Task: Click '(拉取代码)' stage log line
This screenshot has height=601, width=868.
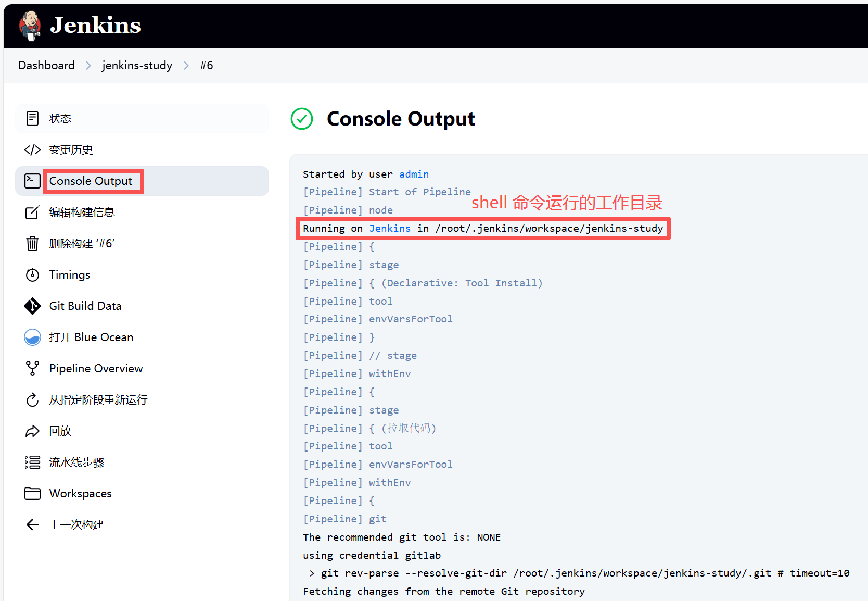Action: pyautogui.click(x=369, y=428)
